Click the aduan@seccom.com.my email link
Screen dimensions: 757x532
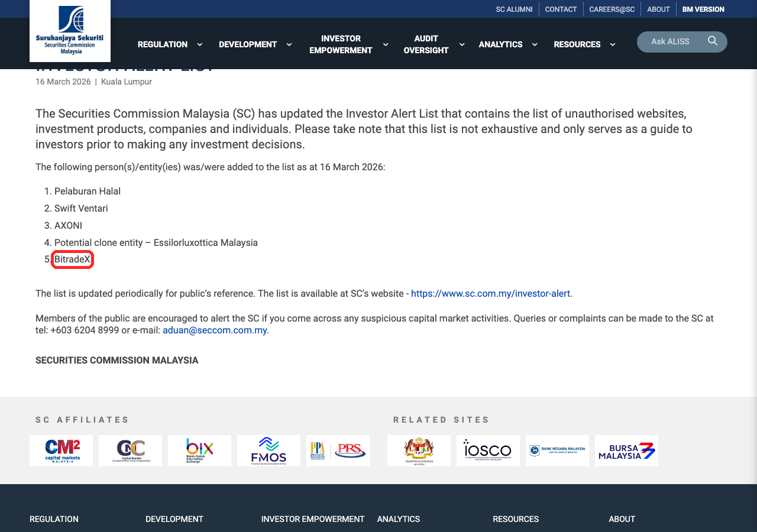(215, 330)
